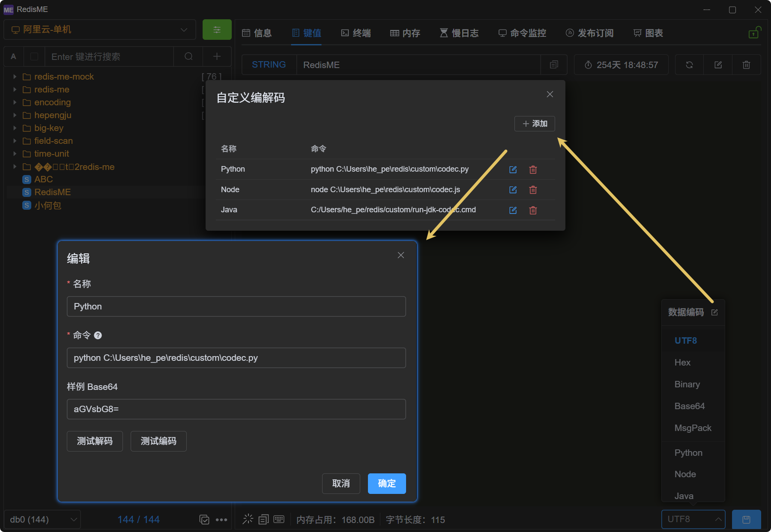Switch to the 发布订阅 tab

point(589,33)
